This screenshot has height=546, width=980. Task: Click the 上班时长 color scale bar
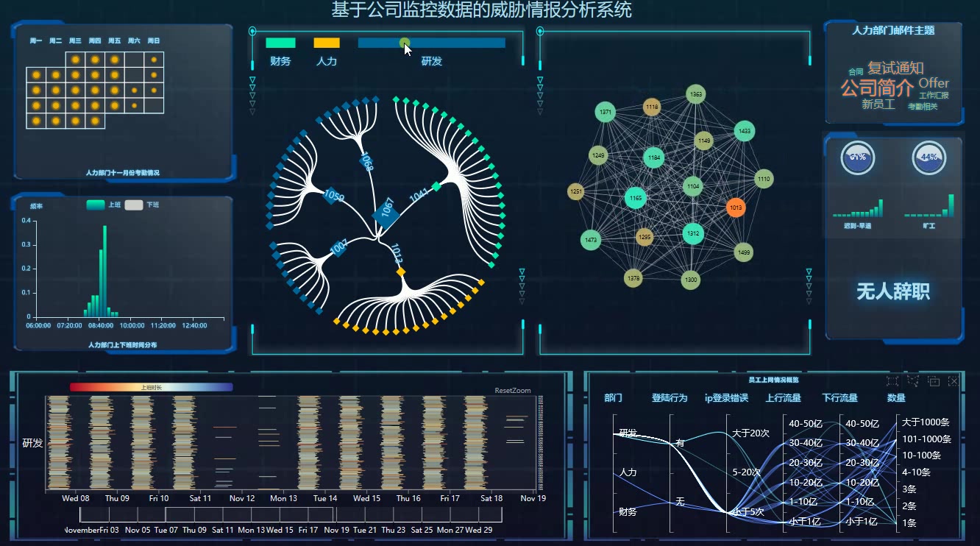pyautogui.click(x=152, y=387)
